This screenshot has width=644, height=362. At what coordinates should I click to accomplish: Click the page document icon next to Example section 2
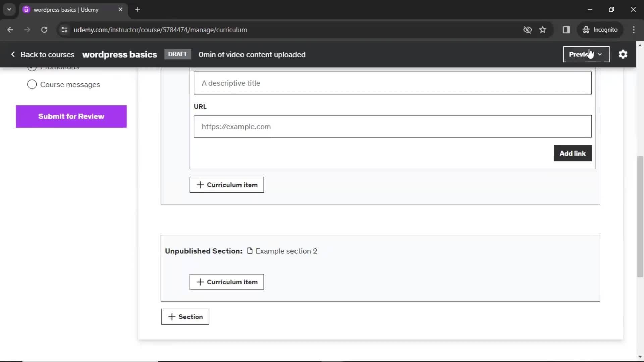249,251
